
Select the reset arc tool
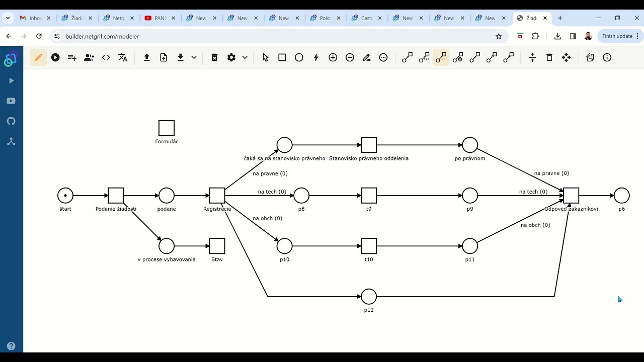[x=458, y=58]
